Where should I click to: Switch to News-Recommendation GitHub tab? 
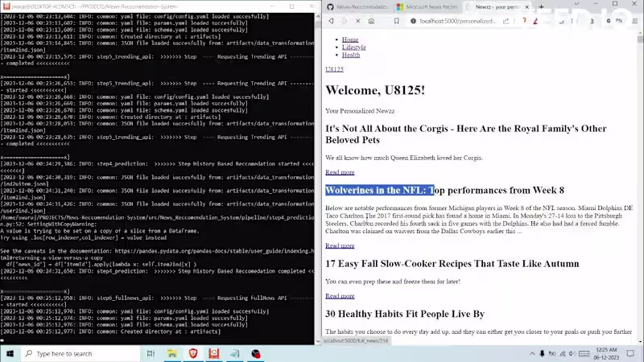(357, 6)
